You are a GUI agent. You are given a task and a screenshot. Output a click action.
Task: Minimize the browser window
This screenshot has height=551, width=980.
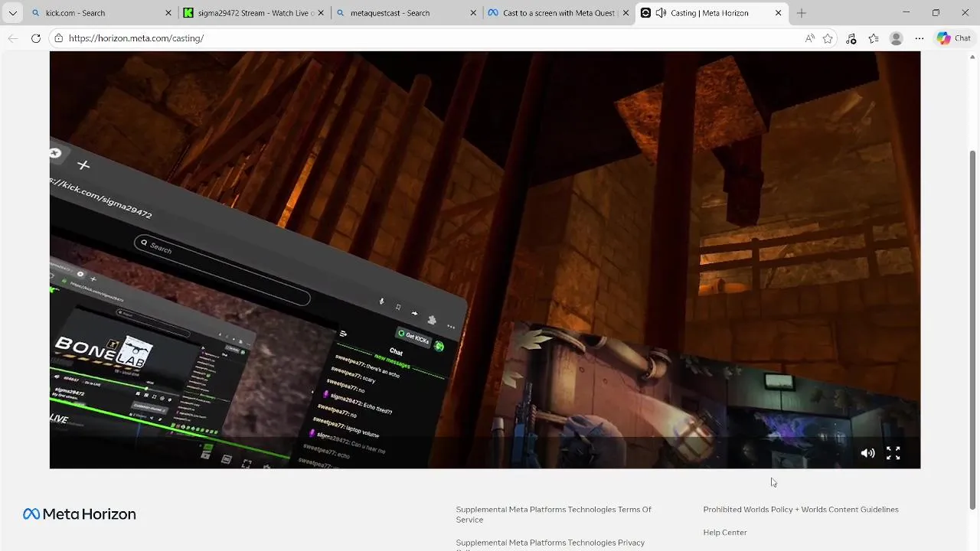(906, 13)
